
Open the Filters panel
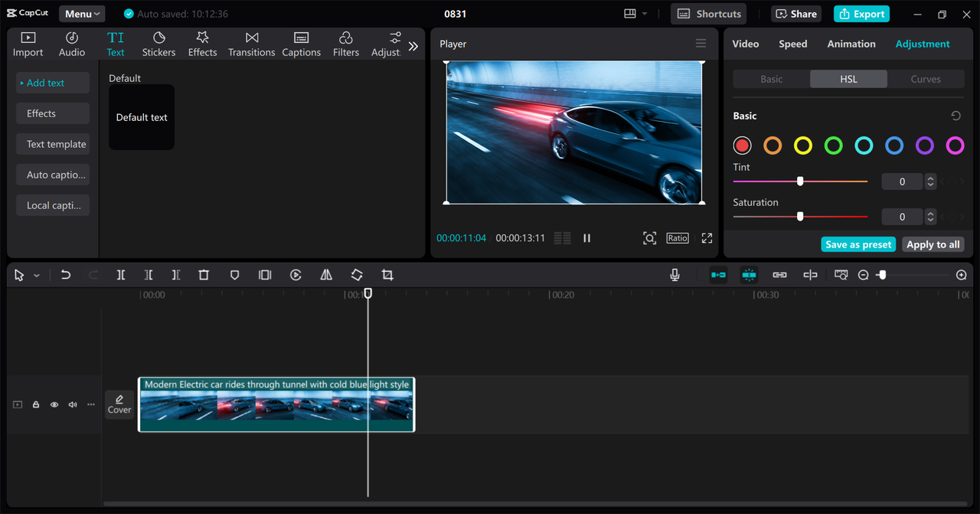[346, 44]
